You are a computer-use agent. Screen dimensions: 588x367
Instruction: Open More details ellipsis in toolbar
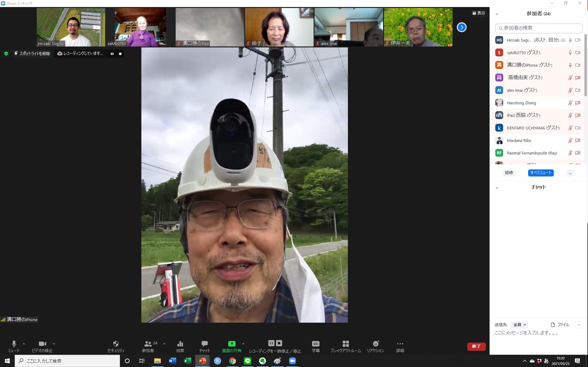[400, 346]
